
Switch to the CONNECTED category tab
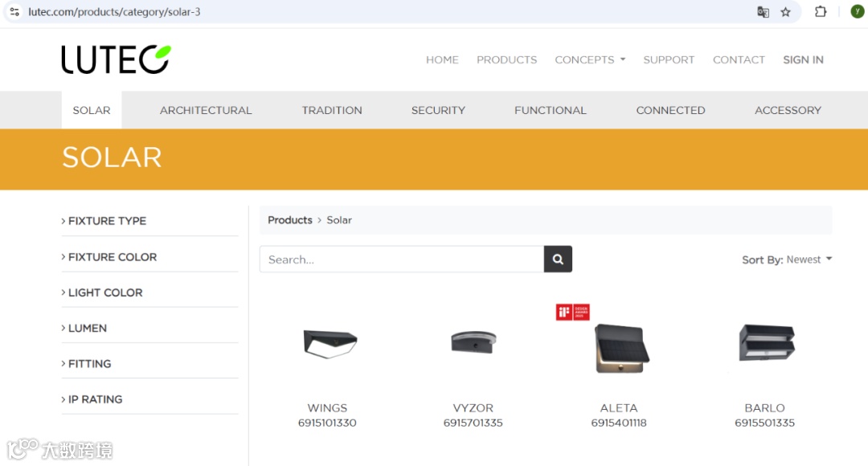(670, 110)
